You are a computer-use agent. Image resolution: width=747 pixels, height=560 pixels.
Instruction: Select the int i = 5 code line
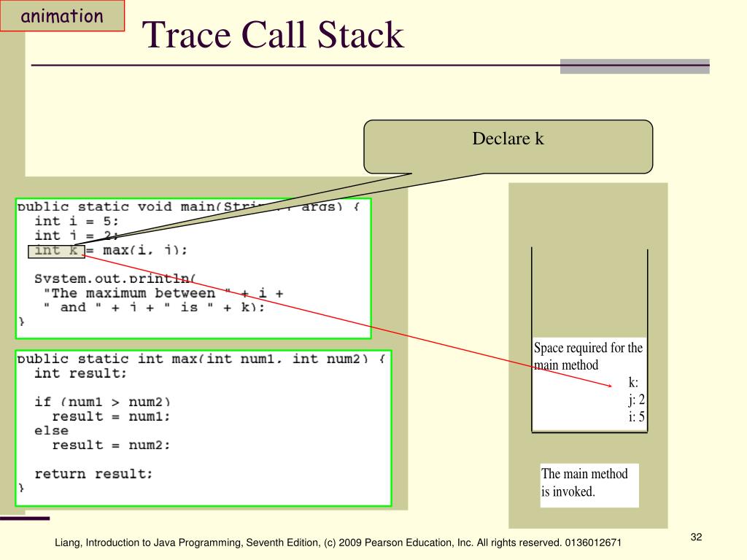(x=76, y=221)
